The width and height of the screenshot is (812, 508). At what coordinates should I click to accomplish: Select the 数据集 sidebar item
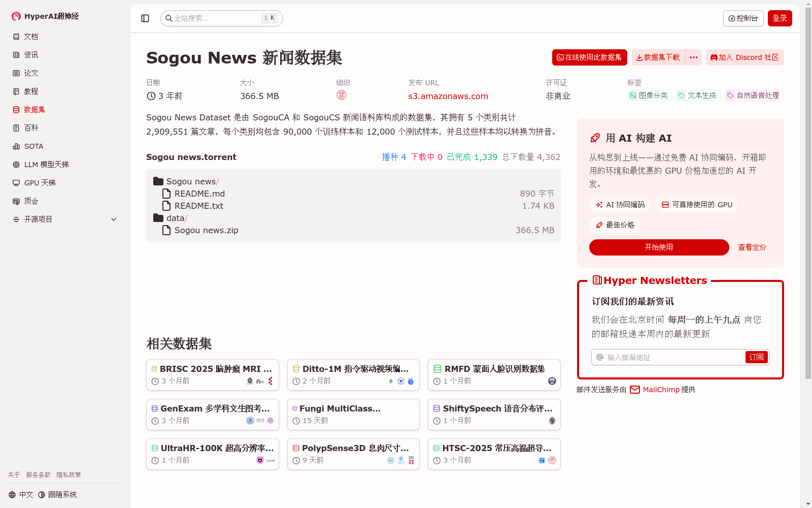(64, 110)
